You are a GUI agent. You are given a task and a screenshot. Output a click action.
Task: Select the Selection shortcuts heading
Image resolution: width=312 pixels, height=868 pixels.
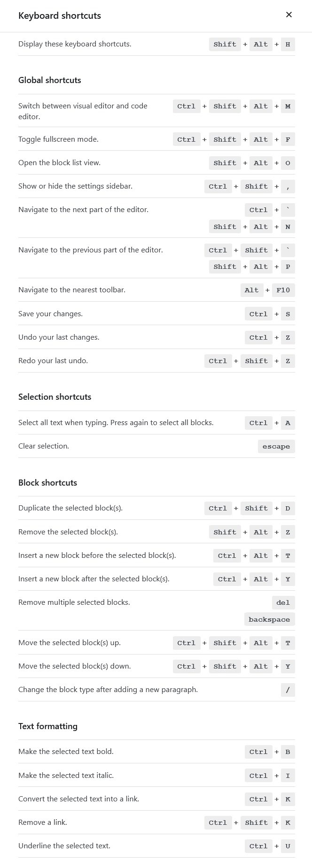click(x=55, y=396)
